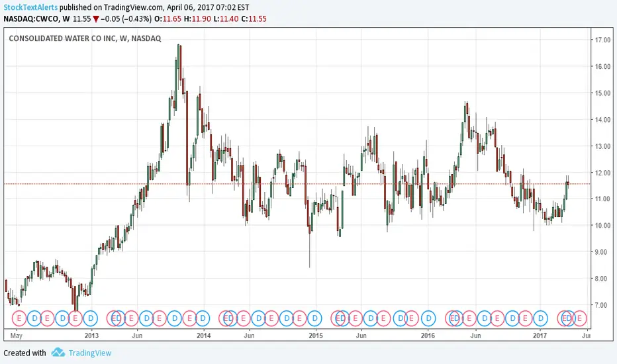Click the D dividend marker above 2015
The image size is (617, 364).
(x=315, y=318)
